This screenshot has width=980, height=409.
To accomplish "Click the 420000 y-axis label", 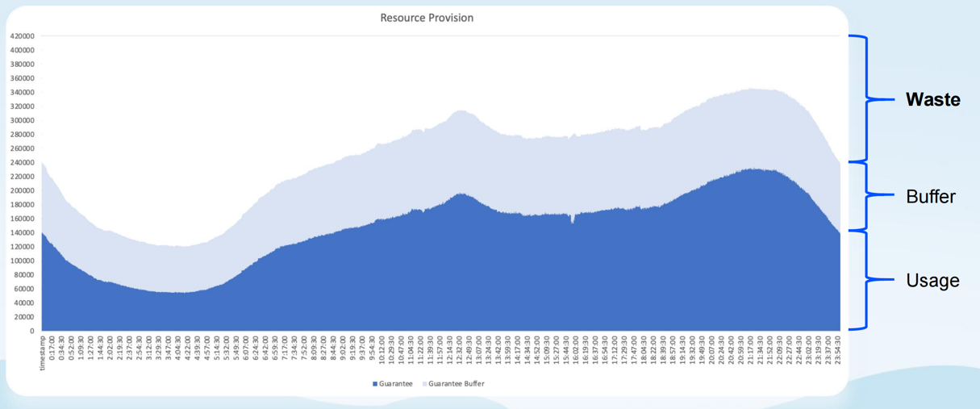I will tap(22, 36).
